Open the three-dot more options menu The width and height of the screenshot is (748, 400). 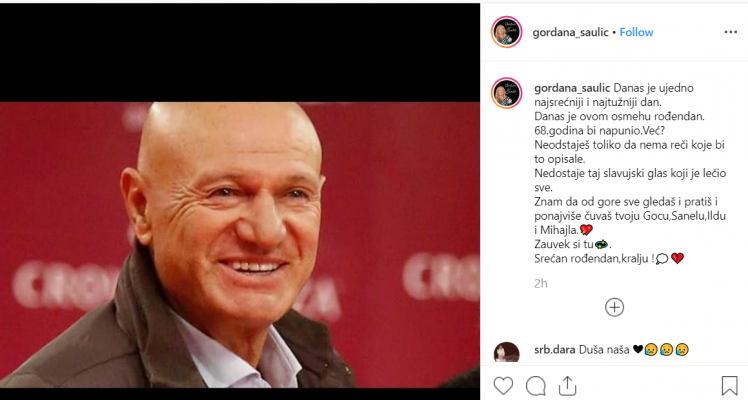click(730, 32)
